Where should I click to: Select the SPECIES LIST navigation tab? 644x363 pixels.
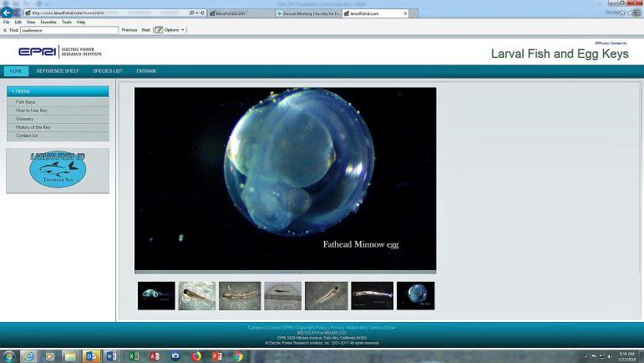click(108, 71)
